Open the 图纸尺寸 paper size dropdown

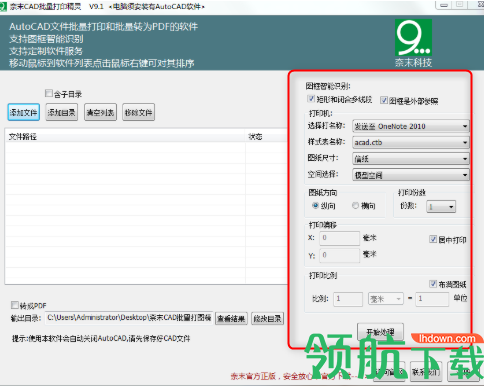pos(411,159)
